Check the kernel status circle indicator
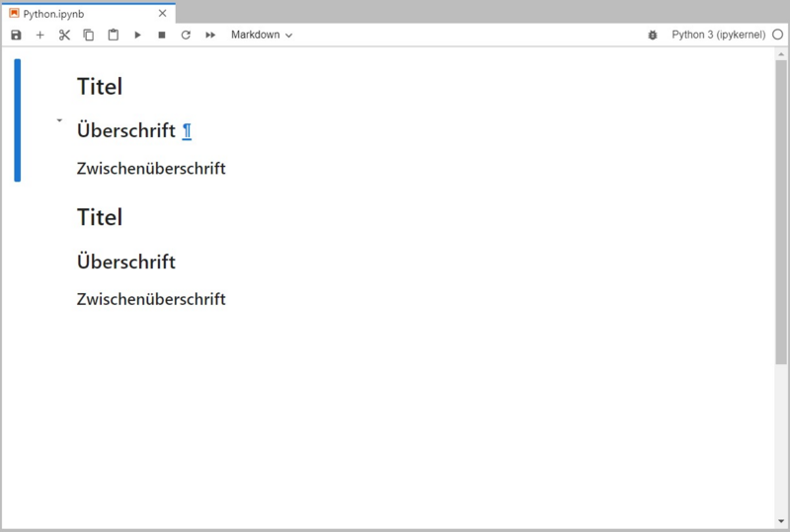The height and width of the screenshot is (532, 790). 778,35
